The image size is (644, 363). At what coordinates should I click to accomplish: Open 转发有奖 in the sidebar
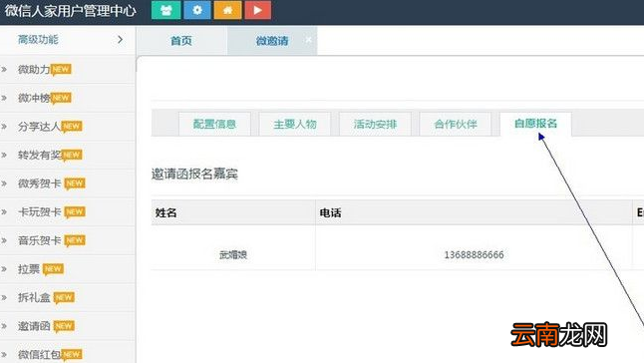tap(40, 155)
